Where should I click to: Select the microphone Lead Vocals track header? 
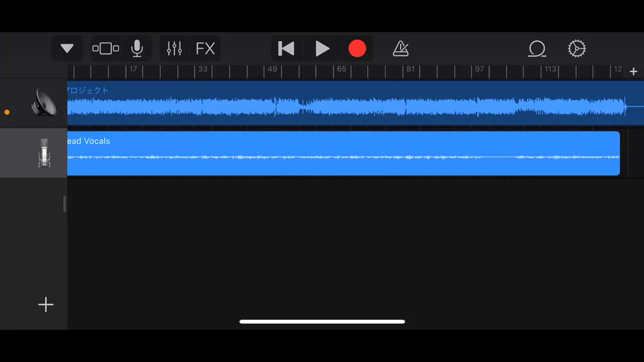click(x=34, y=153)
